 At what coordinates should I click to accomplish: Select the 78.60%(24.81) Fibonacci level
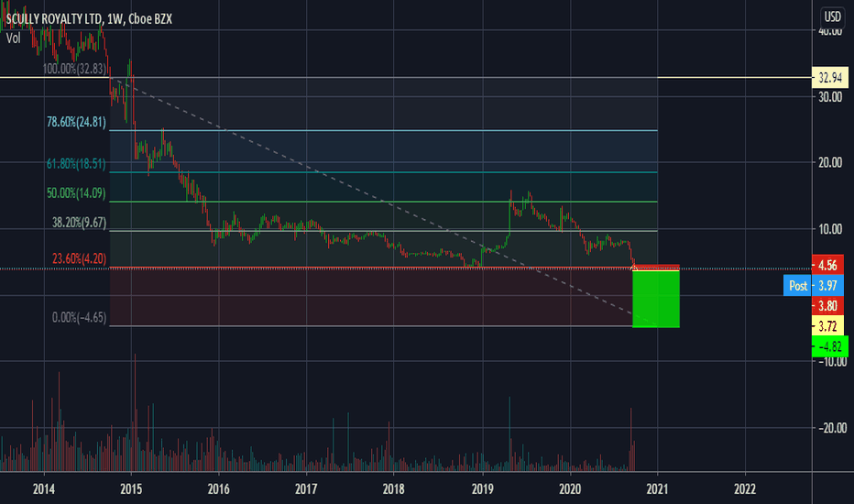pyautogui.click(x=76, y=122)
